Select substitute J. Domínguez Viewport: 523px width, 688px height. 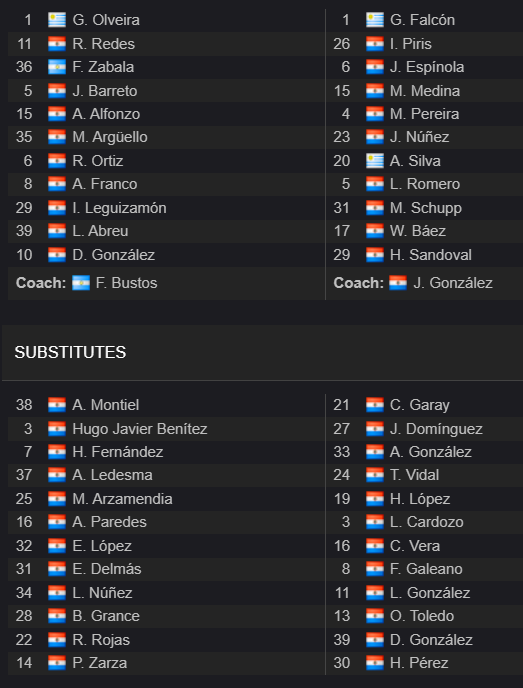coord(436,429)
